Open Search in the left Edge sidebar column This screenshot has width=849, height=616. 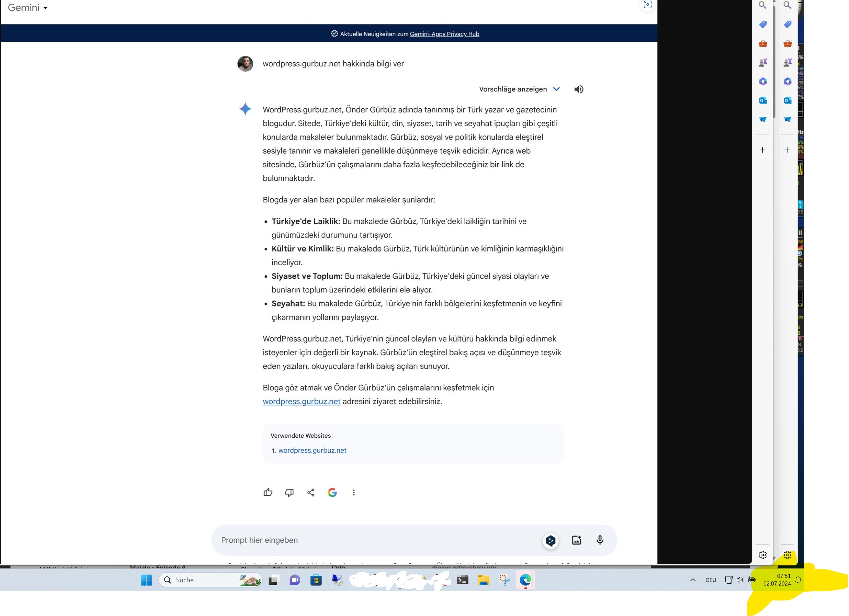point(762,5)
